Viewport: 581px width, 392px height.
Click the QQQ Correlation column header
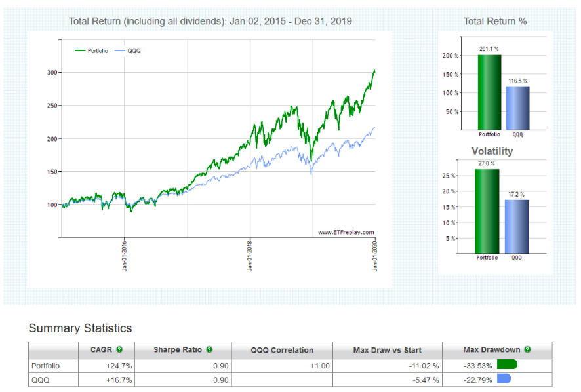tap(282, 350)
